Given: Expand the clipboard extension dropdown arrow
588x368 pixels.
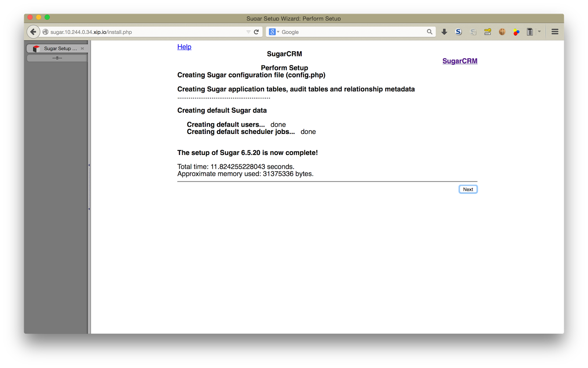Looking at the screenshot, I should tap(539, 32).
